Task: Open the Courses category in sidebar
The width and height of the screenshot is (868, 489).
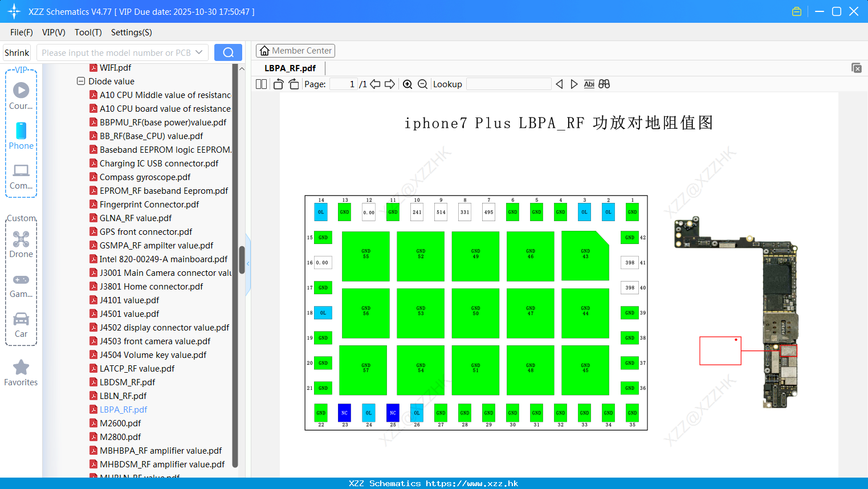Action: (21, 96)
